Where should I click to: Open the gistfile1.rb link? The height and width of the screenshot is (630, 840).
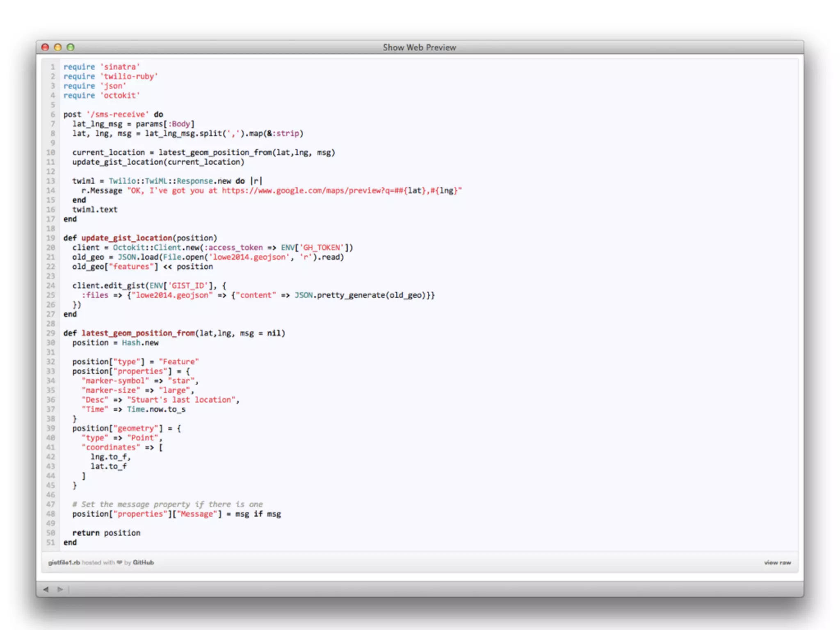point(64,562)
